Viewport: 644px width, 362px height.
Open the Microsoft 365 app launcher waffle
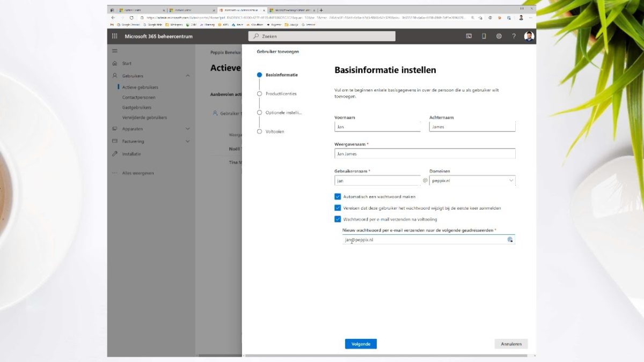coord(114,35)
